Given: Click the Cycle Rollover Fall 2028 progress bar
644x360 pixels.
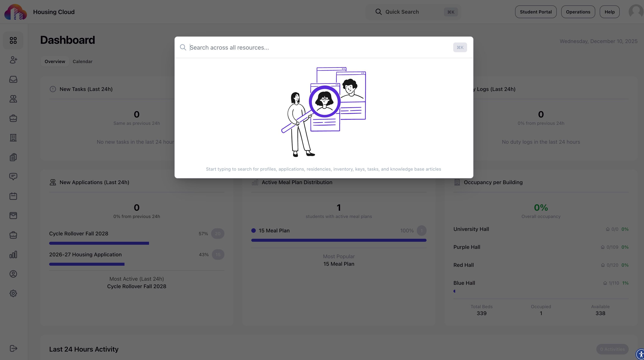Looking at the screenshot, I should click(99, 243).
